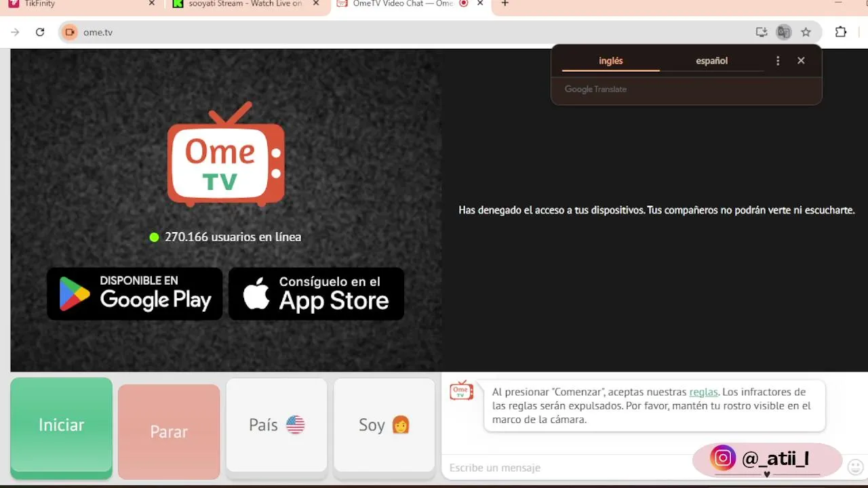Viewport: 868px width, 488px height.
Task: Click the Parar stop button
Action: [169, 432]
